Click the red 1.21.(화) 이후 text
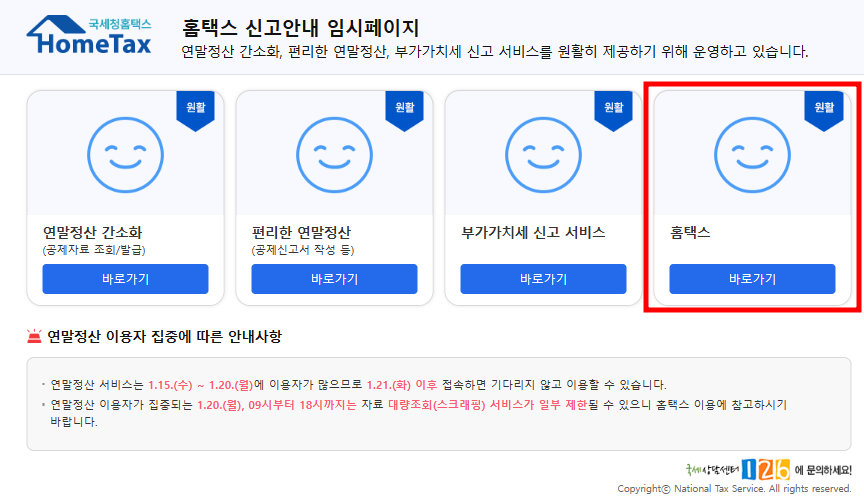The height and width of the screenshot is (503, 864). (x=402, y=385)
